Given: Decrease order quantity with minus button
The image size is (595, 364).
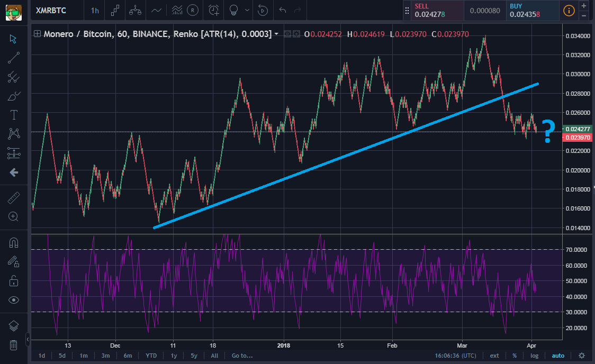Looking at the screenshot, I should coord(583,15).
